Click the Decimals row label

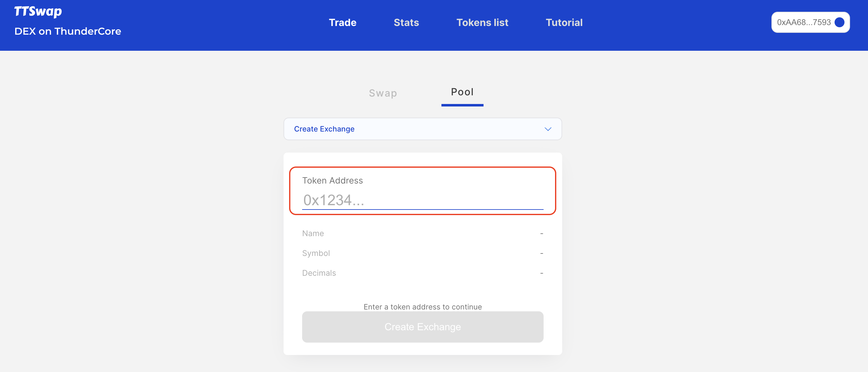[319, 273]
